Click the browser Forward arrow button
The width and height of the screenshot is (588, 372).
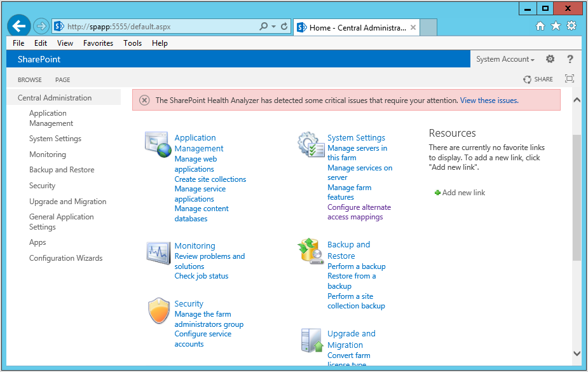[41, 26]
